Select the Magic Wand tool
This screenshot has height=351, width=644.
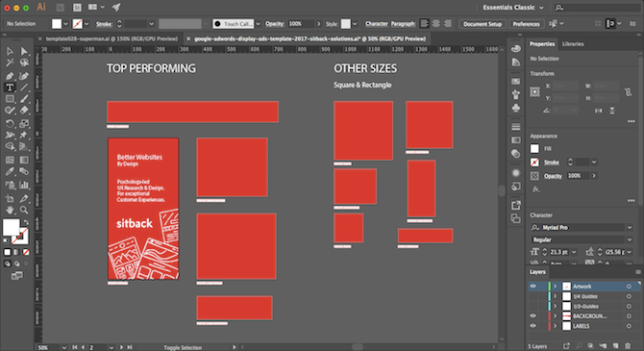coord(10,63)
